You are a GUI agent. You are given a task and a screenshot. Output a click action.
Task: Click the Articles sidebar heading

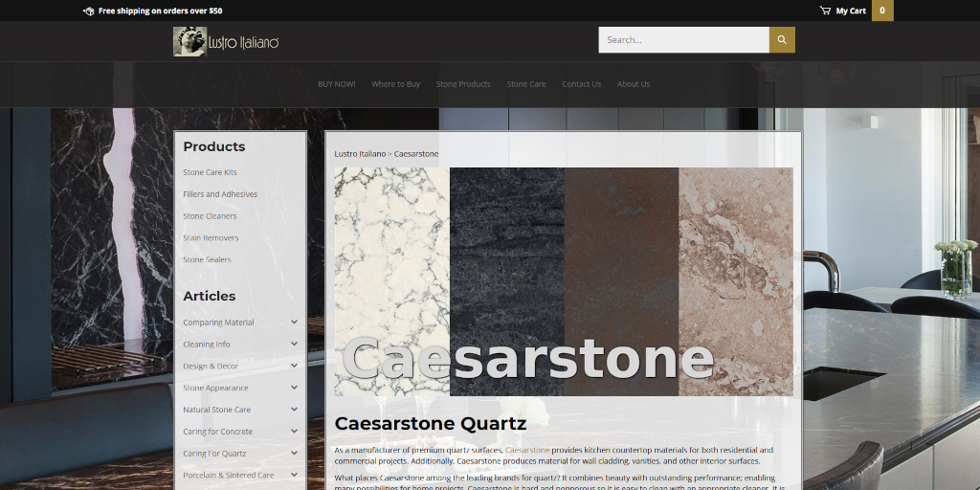[210, 297]
